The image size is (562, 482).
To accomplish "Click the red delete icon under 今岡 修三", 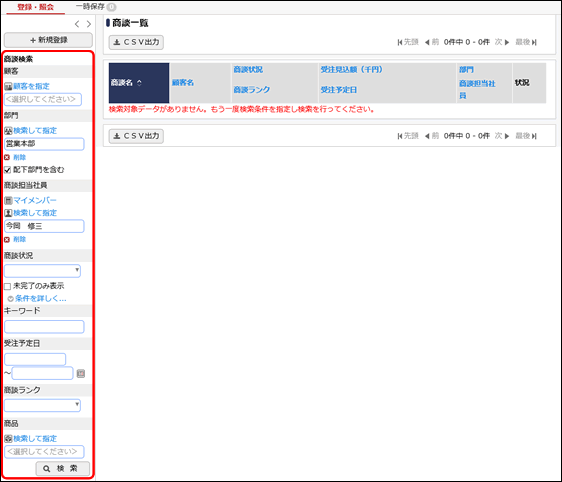I will click(x=7, y=239).
